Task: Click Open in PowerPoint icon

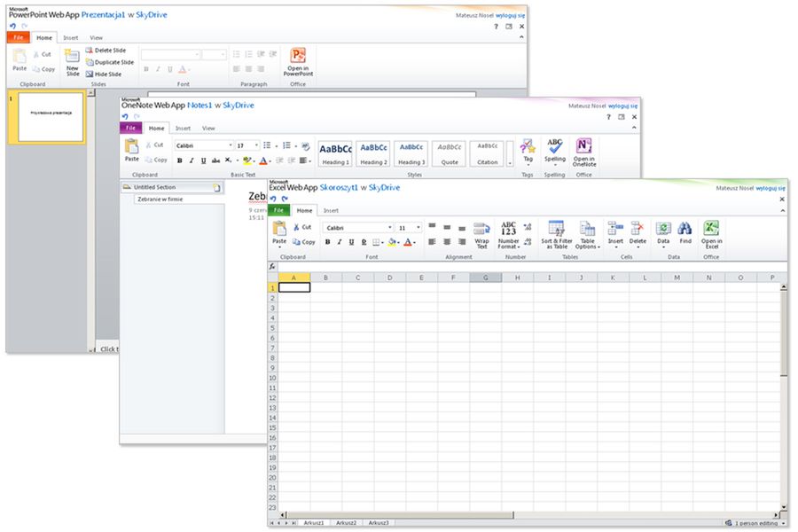Action: [x=298, y=55]
